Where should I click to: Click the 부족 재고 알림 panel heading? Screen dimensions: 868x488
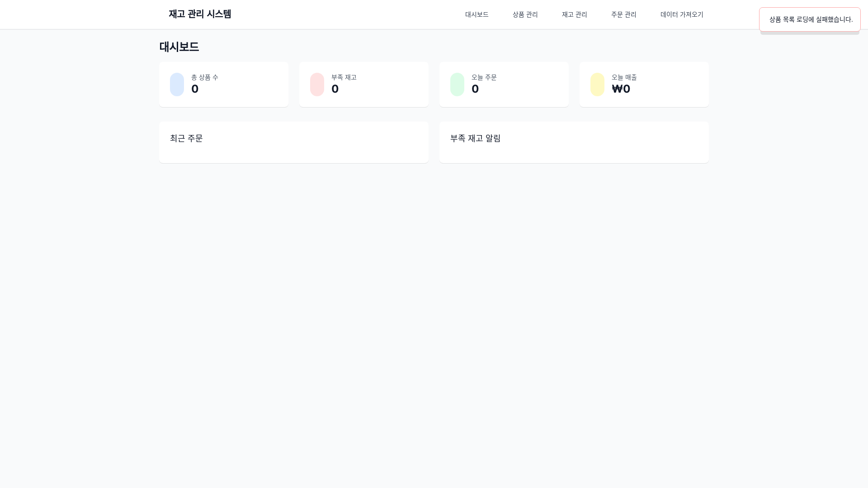coord(475,138)
